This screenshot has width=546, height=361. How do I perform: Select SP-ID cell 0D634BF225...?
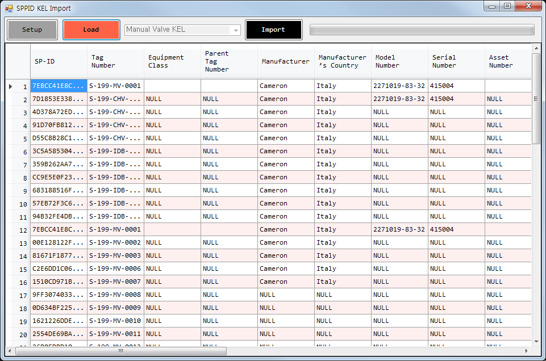point(59,308)
